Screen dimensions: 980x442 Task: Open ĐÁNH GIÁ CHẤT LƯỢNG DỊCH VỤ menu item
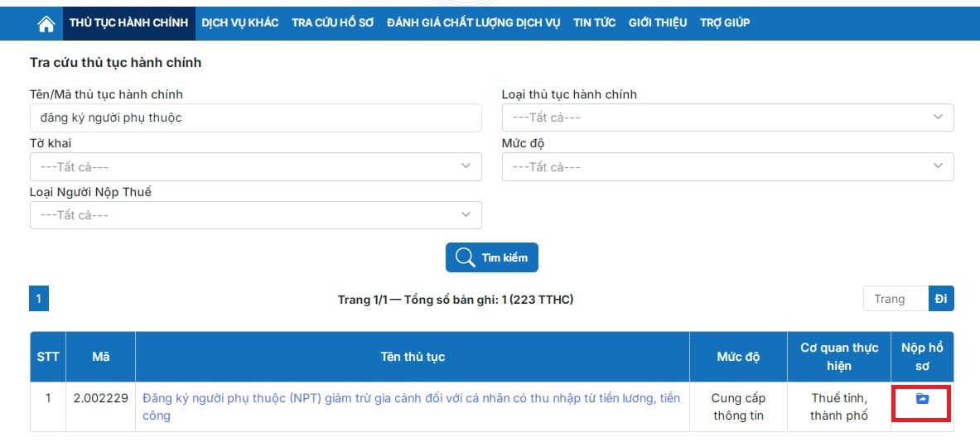(473, 23)
